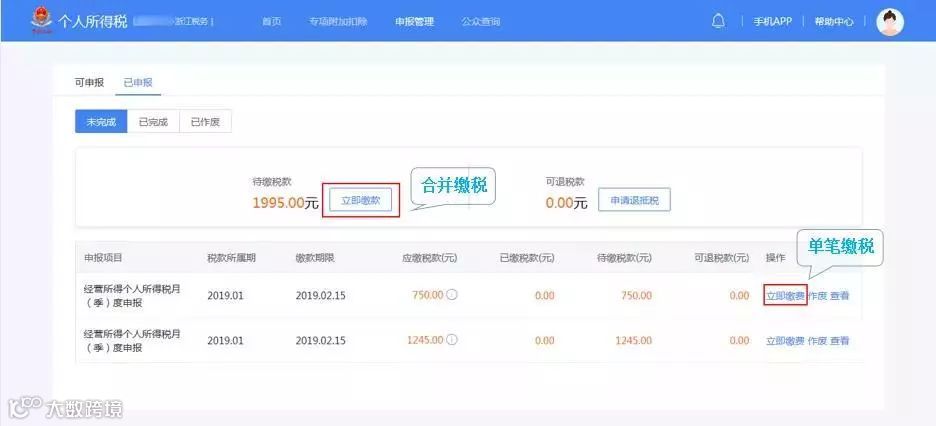Click 立即缴费 in the 1245.00 row
Screen dimensions: 936x426
[x=786, y=341]
